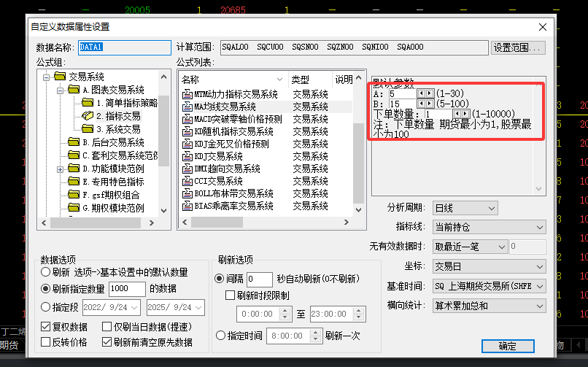Toggle the 复权数据 checkbox

click(45, 327)
